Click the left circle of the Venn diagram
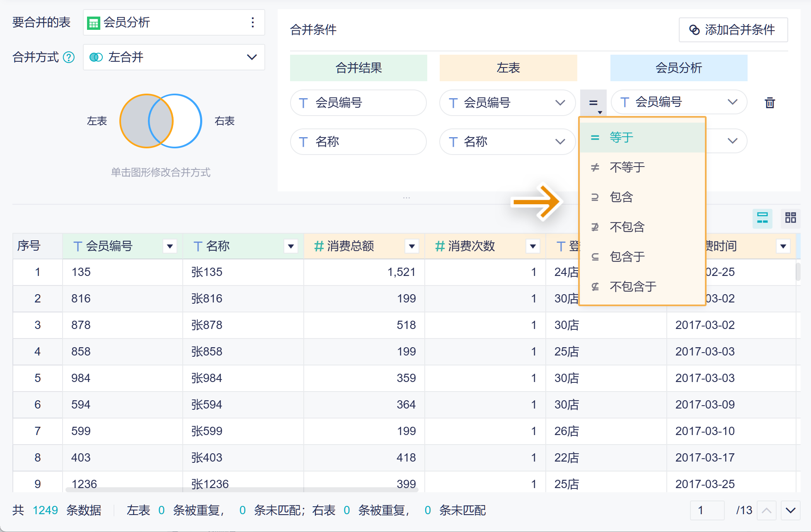 click(133, 121)
